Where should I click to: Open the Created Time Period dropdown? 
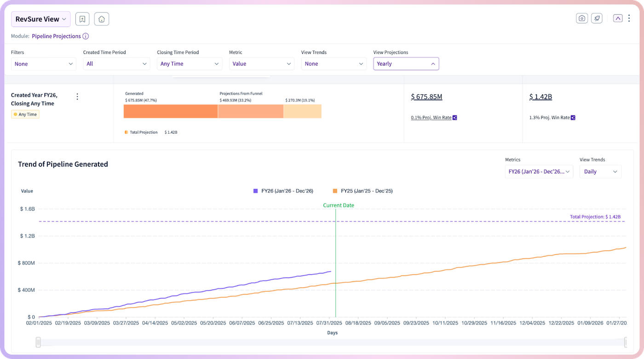pyautogui.click(x=116, y=64)
